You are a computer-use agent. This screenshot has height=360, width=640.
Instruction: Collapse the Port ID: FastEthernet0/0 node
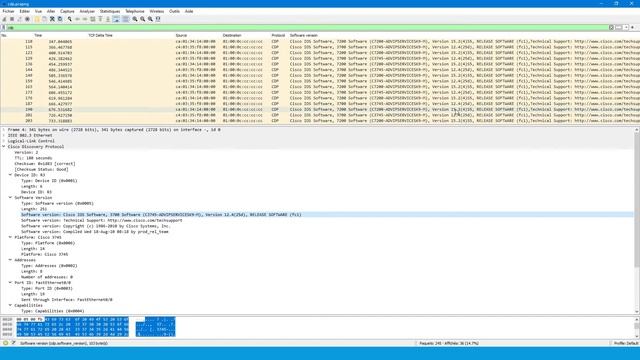[10, 282]
